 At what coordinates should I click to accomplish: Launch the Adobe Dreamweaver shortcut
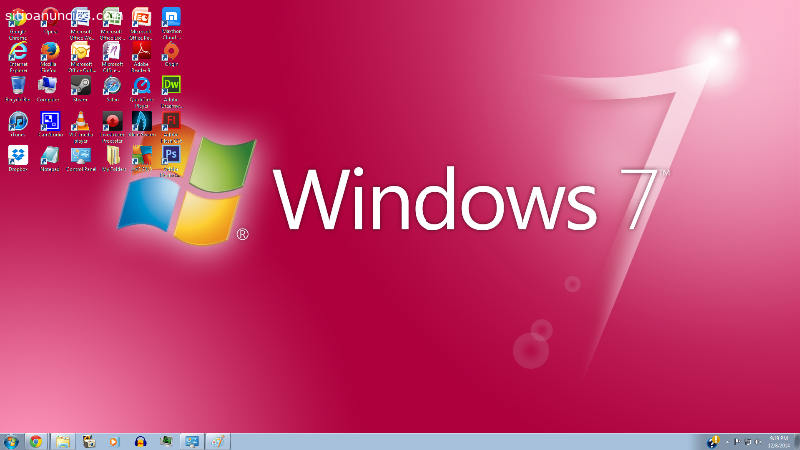pos(171,92)
